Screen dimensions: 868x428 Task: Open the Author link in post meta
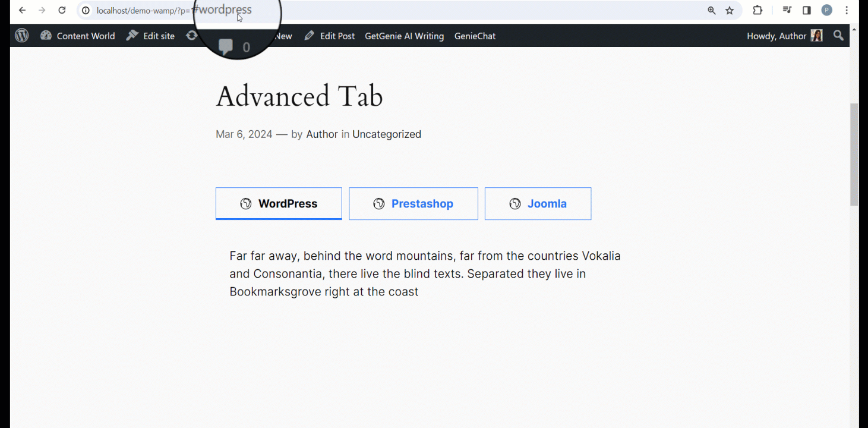tap(322, 134)
